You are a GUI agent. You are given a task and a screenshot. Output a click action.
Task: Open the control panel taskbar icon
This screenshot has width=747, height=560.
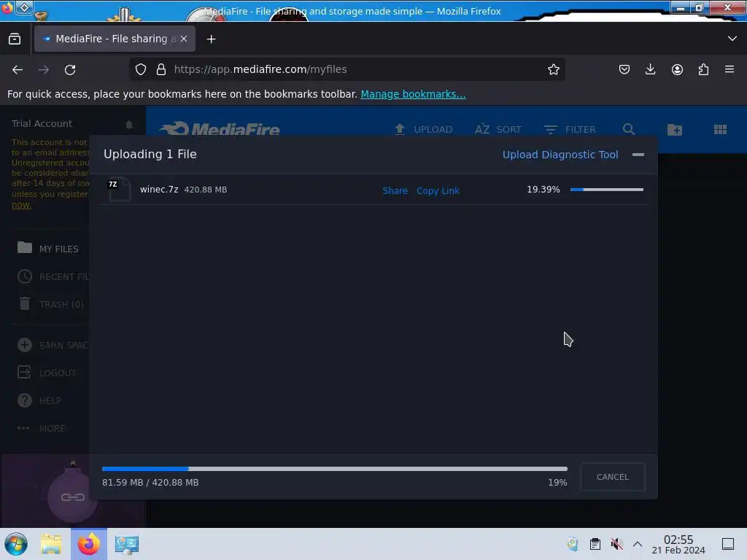tap(127, 544)
